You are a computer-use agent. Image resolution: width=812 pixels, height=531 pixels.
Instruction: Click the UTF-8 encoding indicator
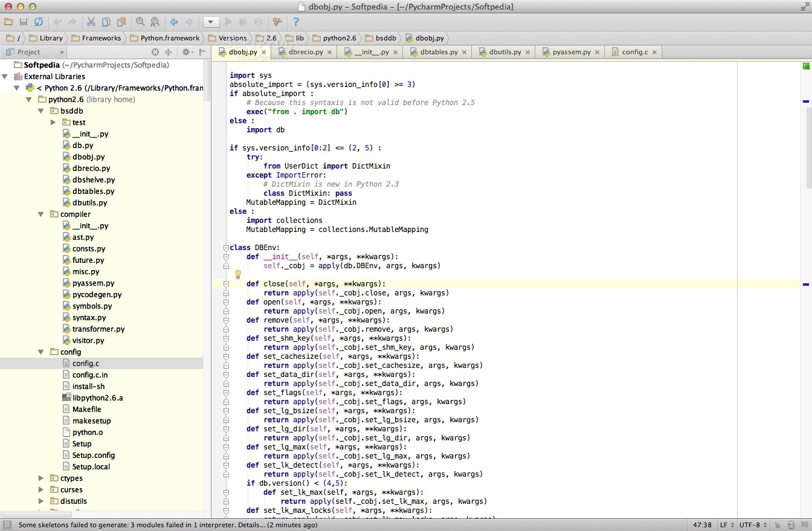click(750, 524)
